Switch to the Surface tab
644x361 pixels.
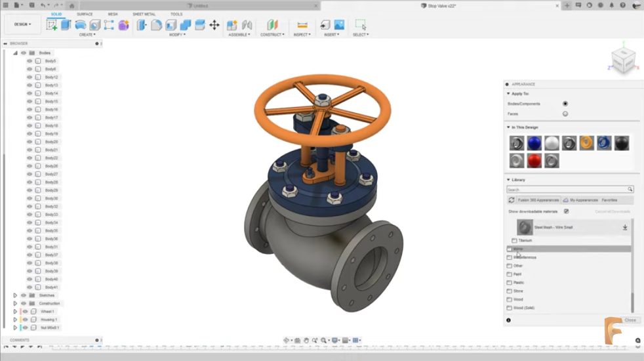(x=85, y=14)
